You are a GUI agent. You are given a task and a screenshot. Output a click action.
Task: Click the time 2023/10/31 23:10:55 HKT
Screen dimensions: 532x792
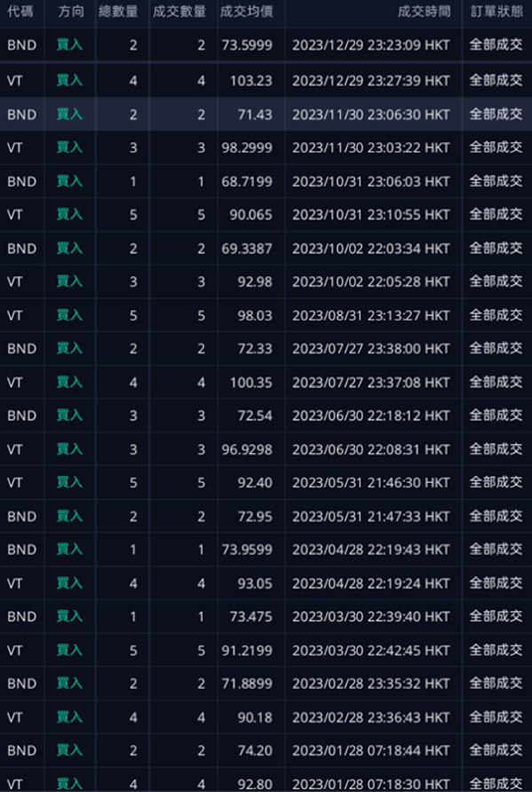pyautogui.click(x=371, y=215)
